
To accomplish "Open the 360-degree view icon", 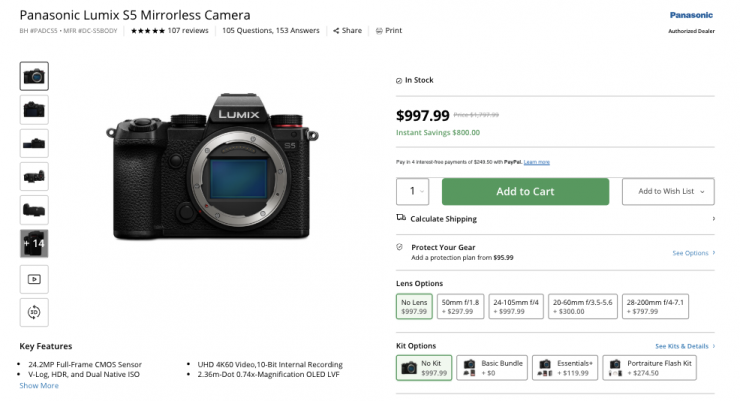I will click(34, 313).
